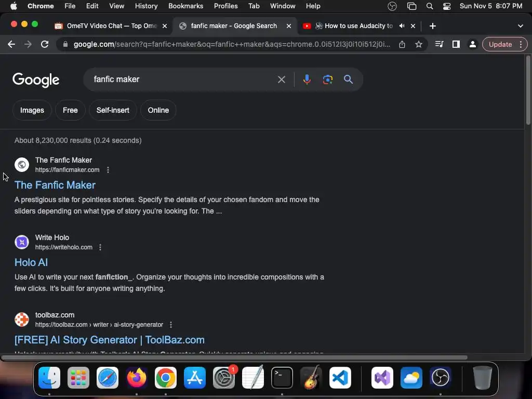The image size is (532, 399).
Task: Open the AI Story Generator ToolBaz link
Action: (109, 340)
